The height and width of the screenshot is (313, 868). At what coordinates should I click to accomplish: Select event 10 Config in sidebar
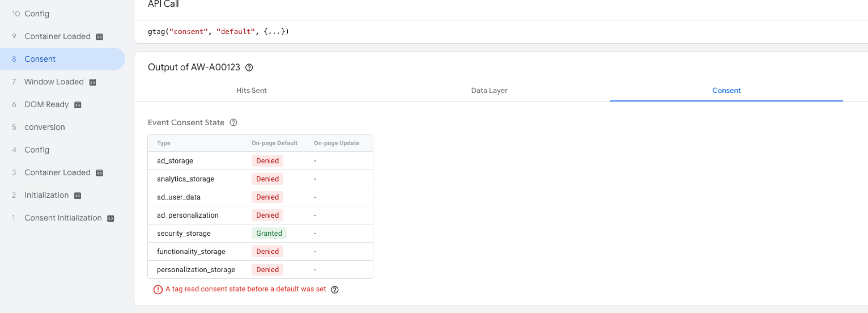37,14
